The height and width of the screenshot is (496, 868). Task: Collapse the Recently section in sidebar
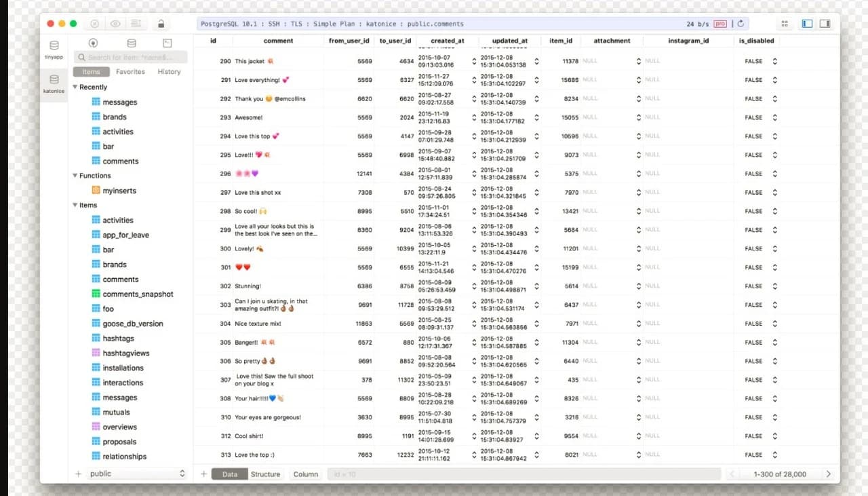(x=75, y=87)
